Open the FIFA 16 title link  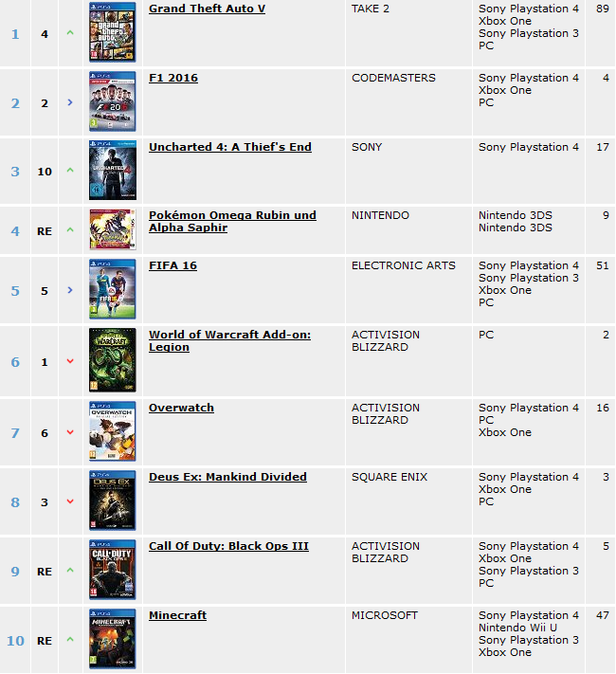pos(172,265)
